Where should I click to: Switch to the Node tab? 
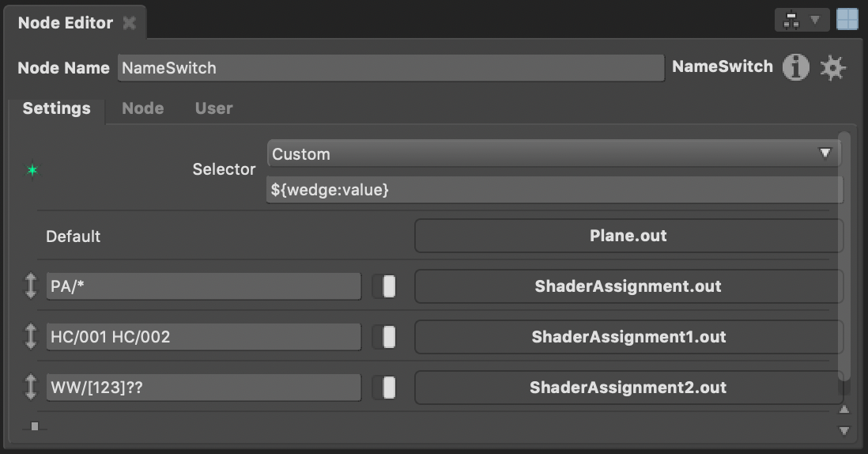pyautogui.click(x=143, y=108)
